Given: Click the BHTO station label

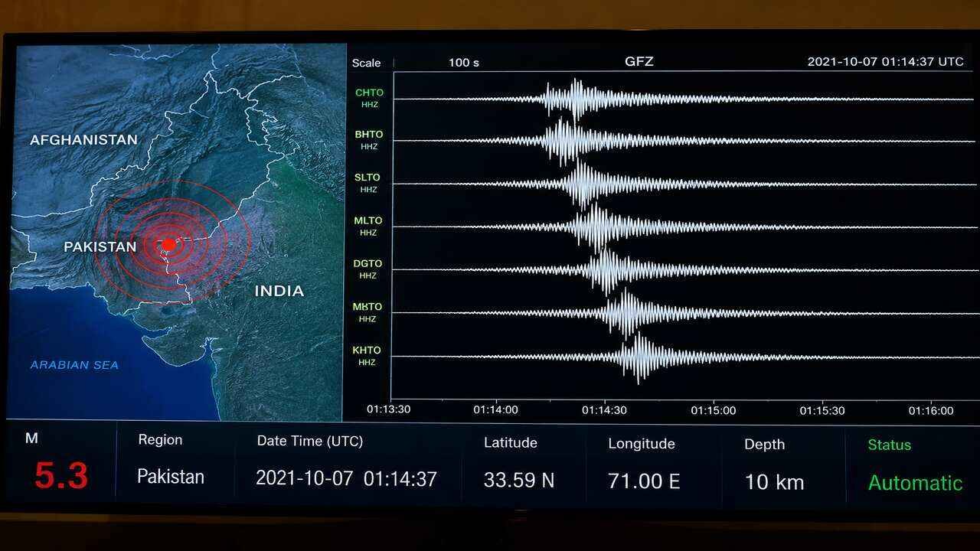Looking at the screenshot, I should [x=369, y=135].
